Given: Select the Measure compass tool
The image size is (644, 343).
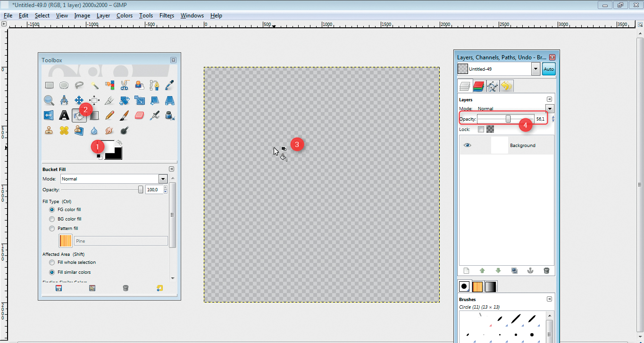Looking at the screenshot, I should (64, 100).
